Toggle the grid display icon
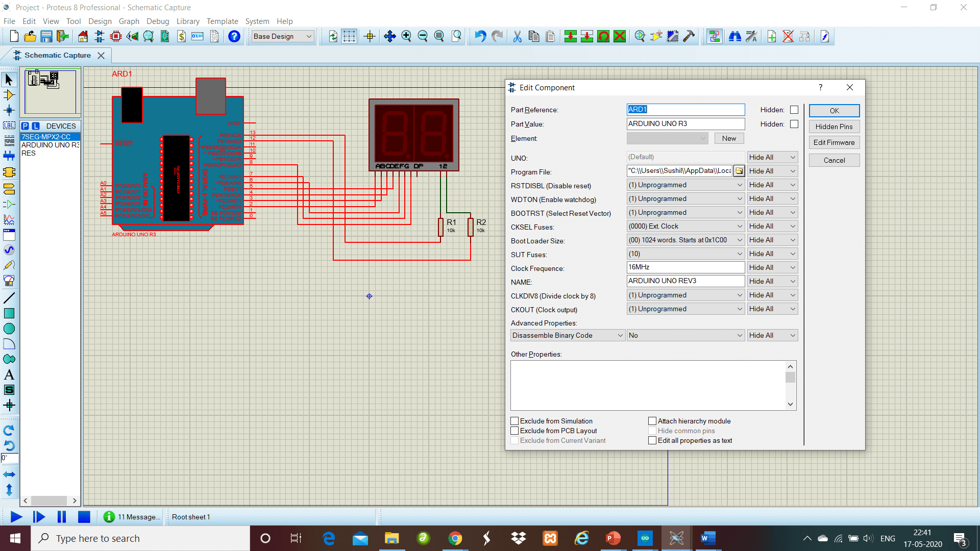The image size is (980, 551). click(x=349, y=36)
